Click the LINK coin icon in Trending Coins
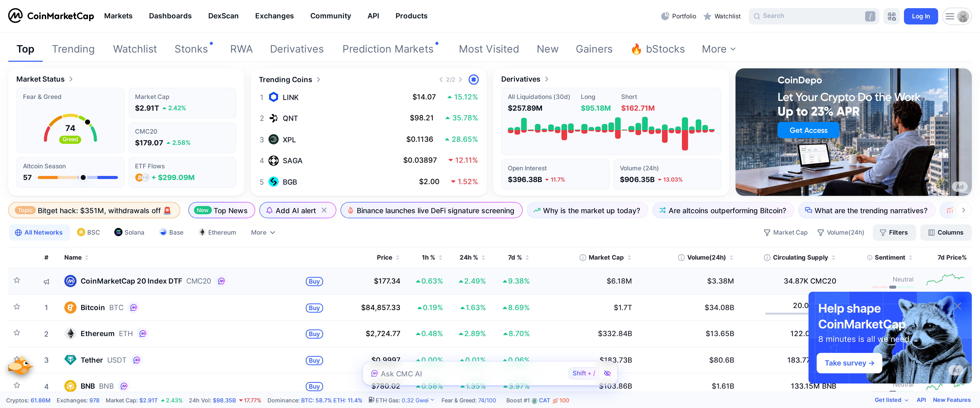This screenshot has height=408, width=980. 273,97
